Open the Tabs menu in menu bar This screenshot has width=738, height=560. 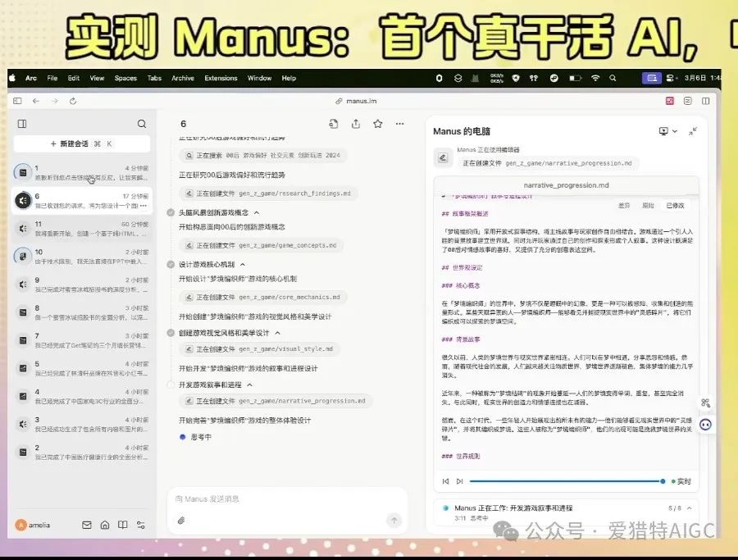(154, 78)
